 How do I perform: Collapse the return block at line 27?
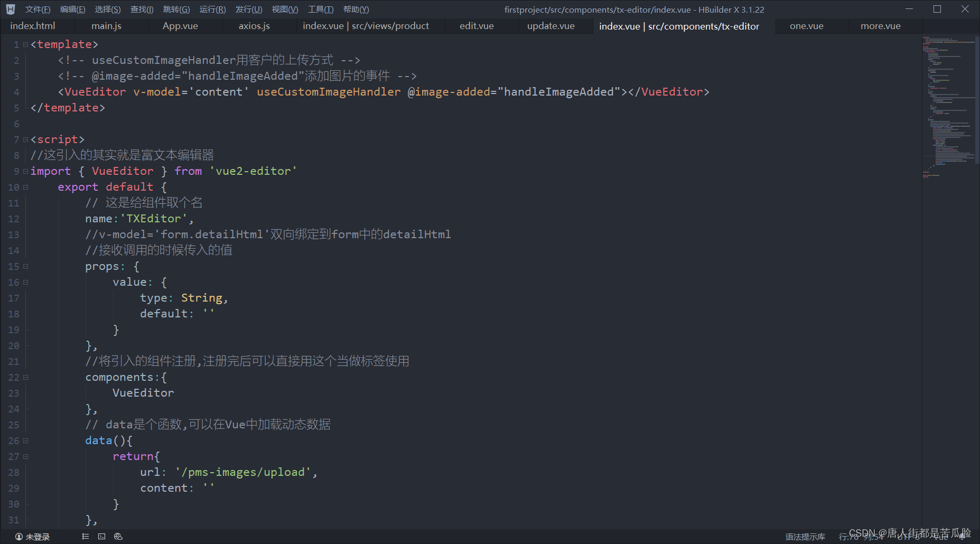[x=25, y=457]
